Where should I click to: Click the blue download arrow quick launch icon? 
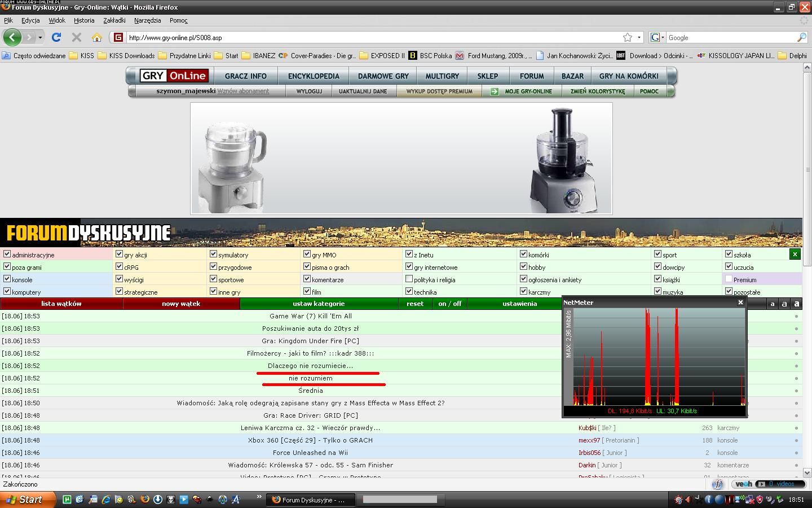click(x=158, y=500)
